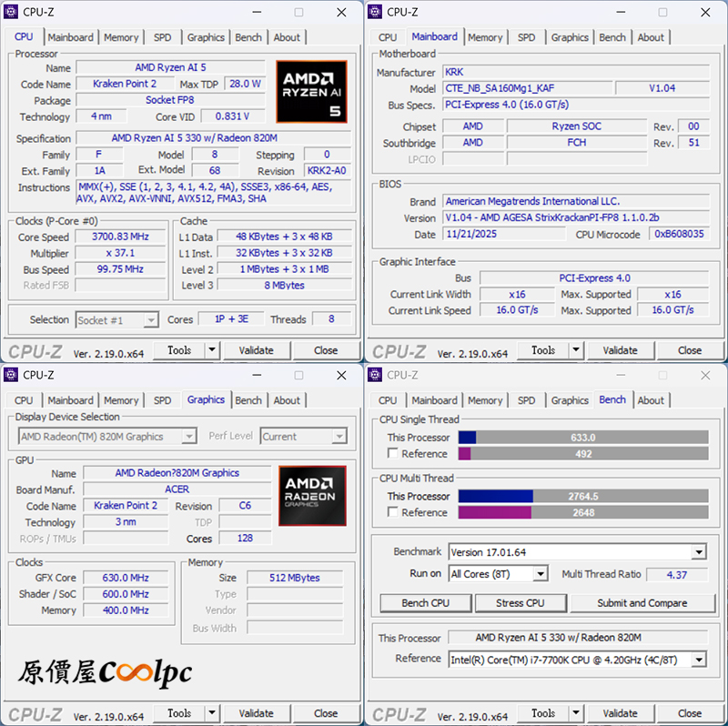Click the Stress CPU button
The height and width of the screenshot is (726, 728).
[520, 602]
